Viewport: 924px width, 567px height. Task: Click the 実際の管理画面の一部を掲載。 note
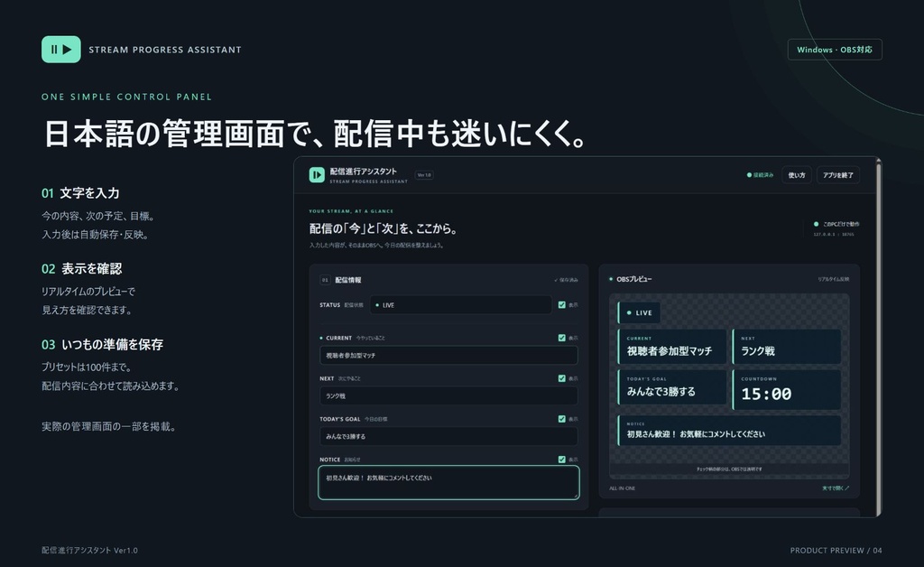tap(109, 426)
